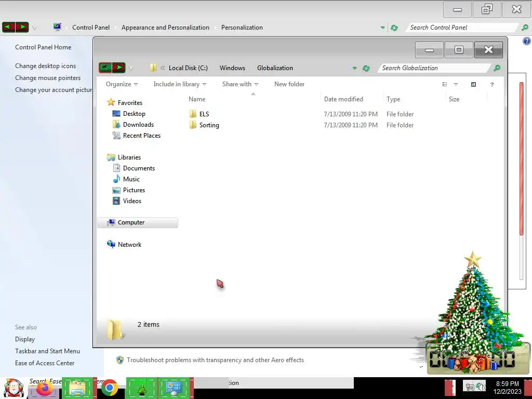Screen dimensions: 532x399
Task: Open Display link under See also
Action: [25, 339]
